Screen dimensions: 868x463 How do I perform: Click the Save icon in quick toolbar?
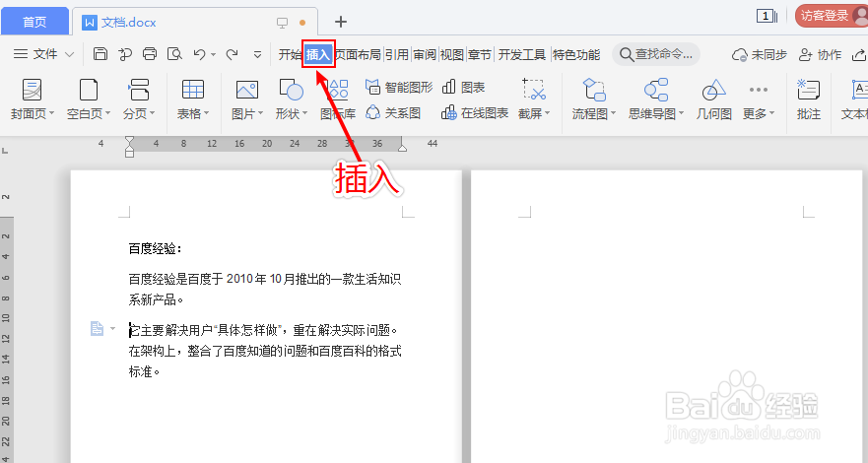(100, 53)
